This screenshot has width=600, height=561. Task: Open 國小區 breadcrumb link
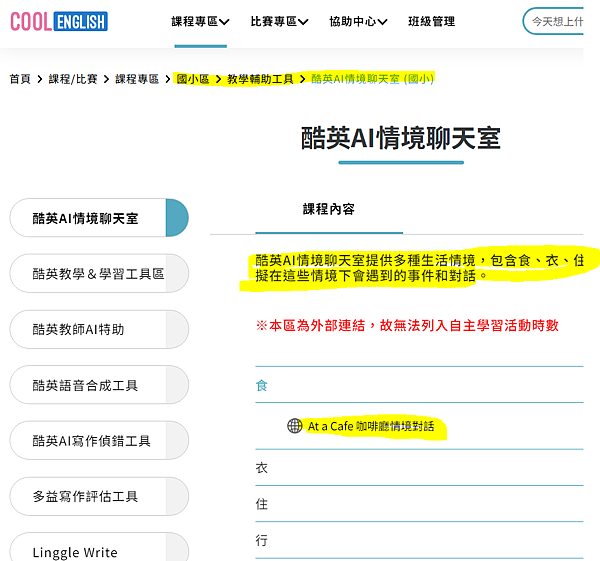193,79
